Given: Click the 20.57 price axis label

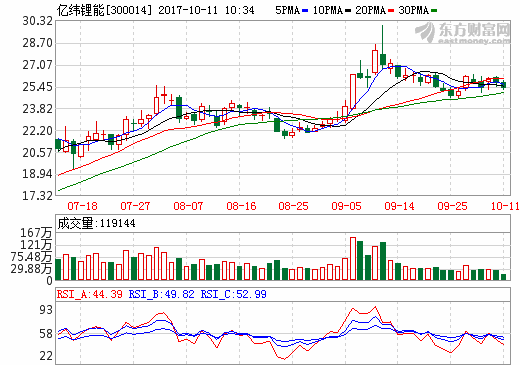Looking at the screenshot, I should point(38,153).
